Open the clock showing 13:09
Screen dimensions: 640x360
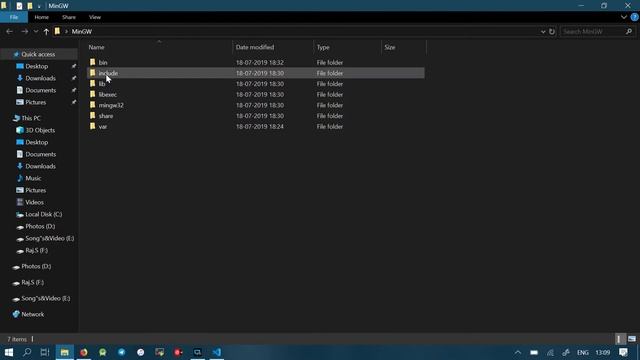tap(603, 352)
